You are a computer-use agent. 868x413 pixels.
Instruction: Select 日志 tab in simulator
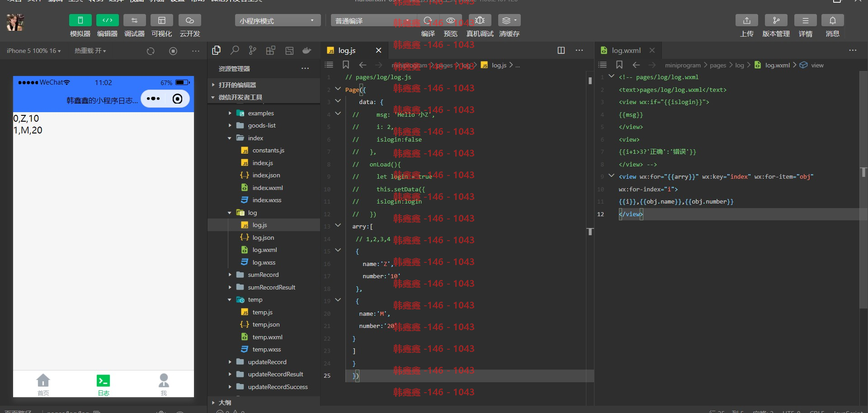tap(104, 385)
